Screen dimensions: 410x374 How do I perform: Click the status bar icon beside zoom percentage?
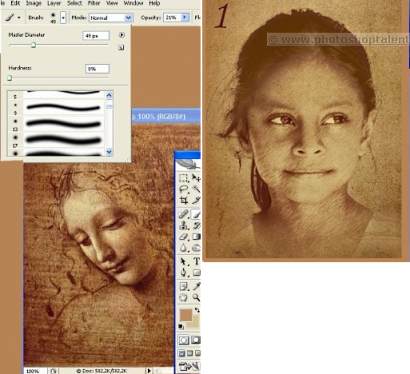click(x=53, y=371)
